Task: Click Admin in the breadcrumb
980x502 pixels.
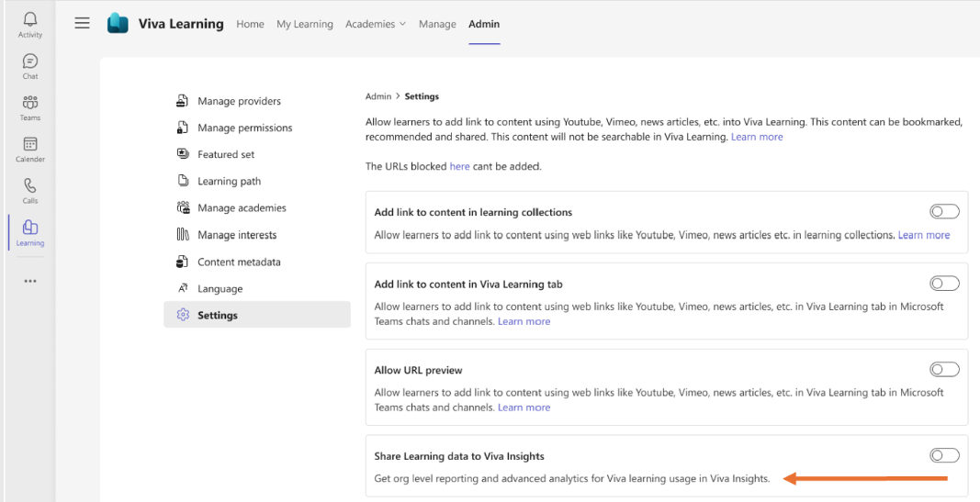Action: tap(378, 96)
